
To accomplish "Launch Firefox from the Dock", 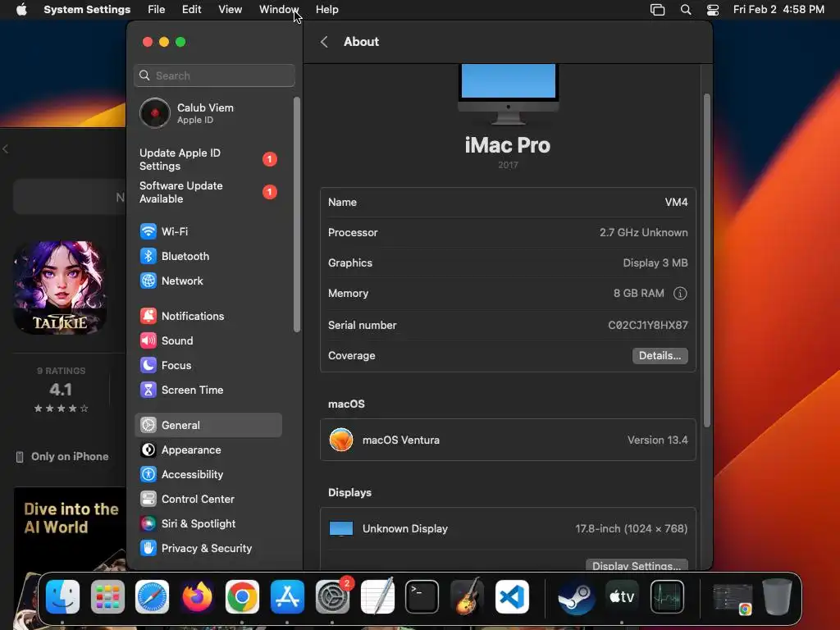I will (197, 597).
